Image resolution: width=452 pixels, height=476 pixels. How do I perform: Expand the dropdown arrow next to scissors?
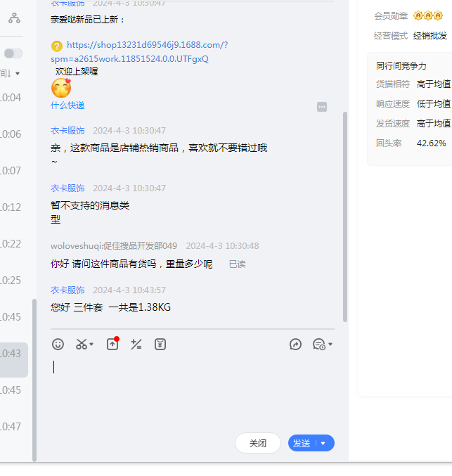click(x=92, y=345)
